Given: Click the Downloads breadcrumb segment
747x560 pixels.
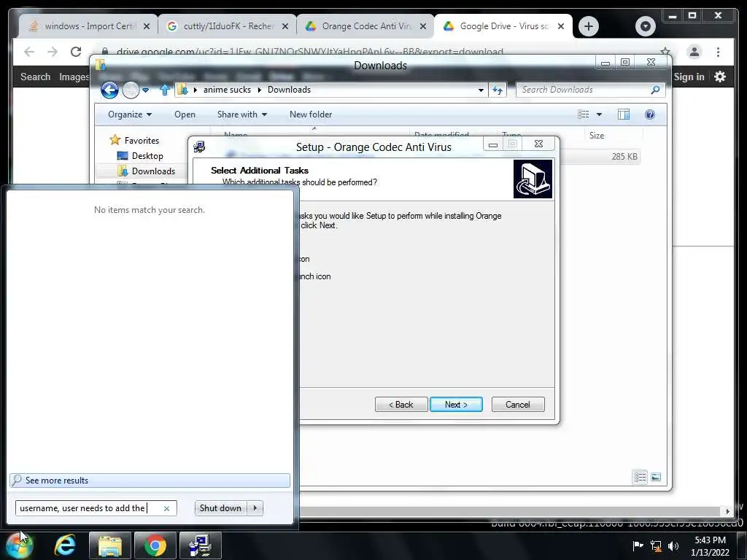Looking at the screenshot, I should click(x=289, y=90).
